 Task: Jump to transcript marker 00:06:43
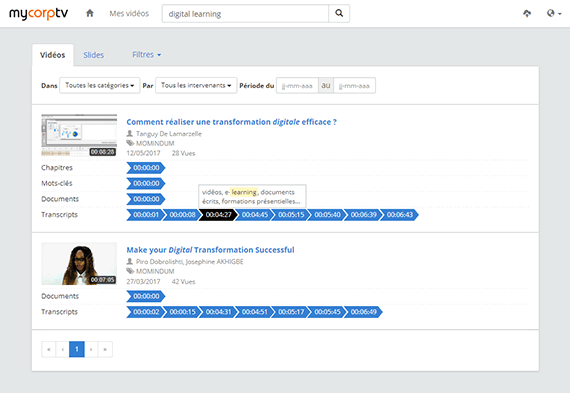pyautogui.click(x=400, y=214)
